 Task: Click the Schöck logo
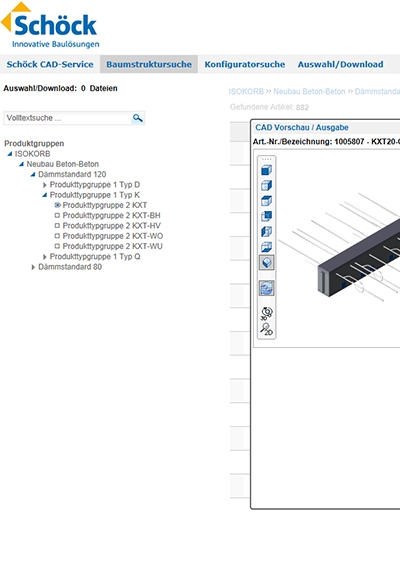click(x=50, y=25)
